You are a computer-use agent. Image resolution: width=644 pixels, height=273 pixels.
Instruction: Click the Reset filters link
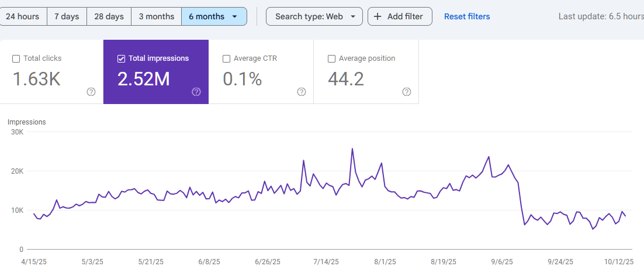(x=467, y=16)
